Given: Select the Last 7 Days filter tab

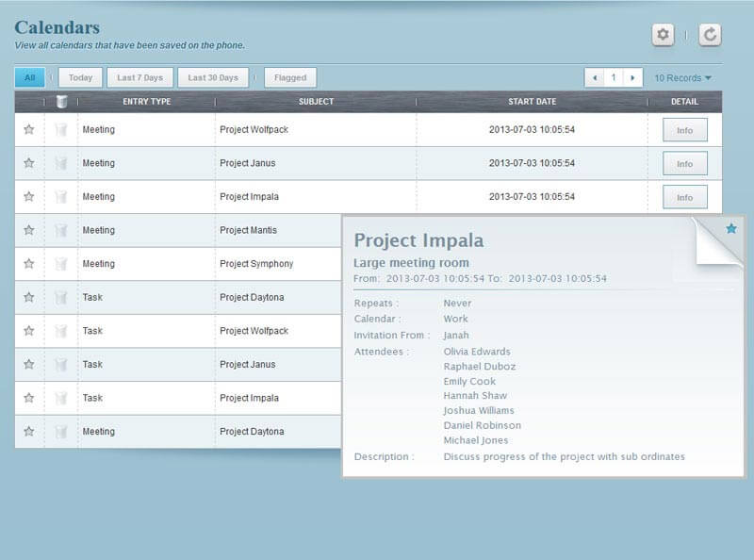Looking at the screenshot, I should [x=139, y=77].
